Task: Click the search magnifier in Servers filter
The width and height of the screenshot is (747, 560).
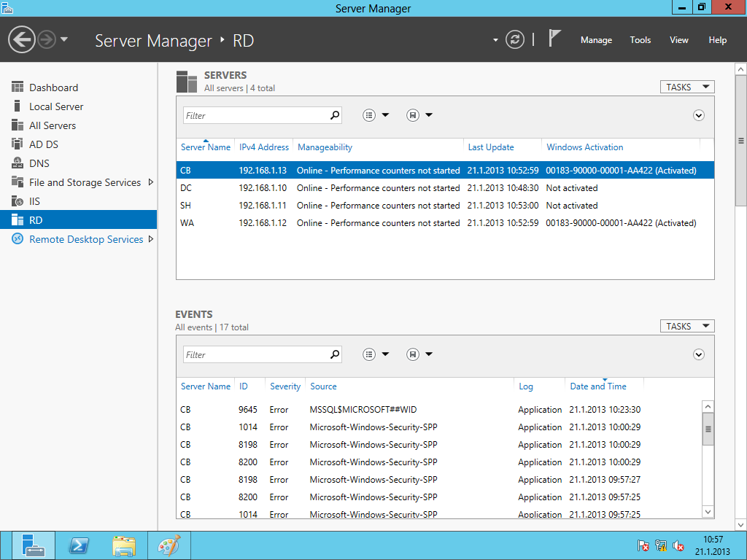Action: tap(335, 115)
